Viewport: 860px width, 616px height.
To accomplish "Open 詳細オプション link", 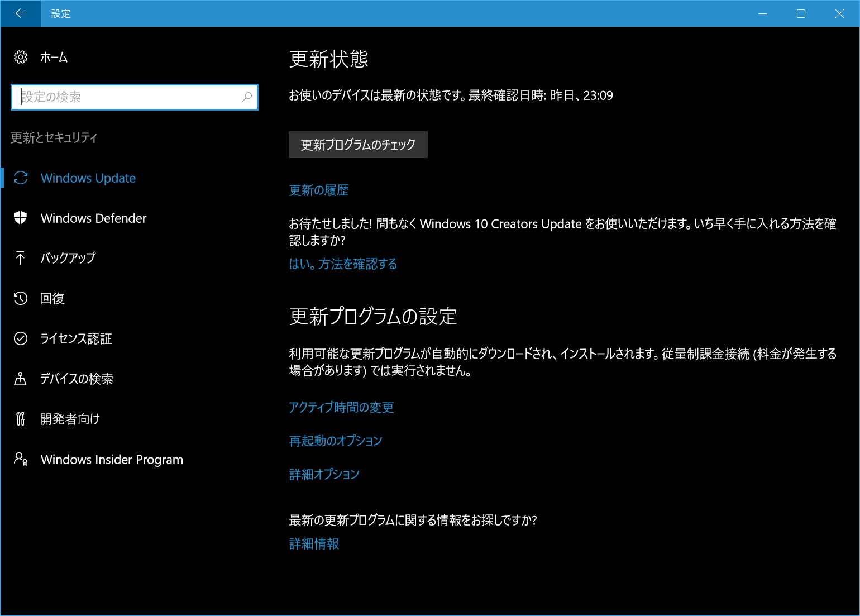I will [324, 474].
